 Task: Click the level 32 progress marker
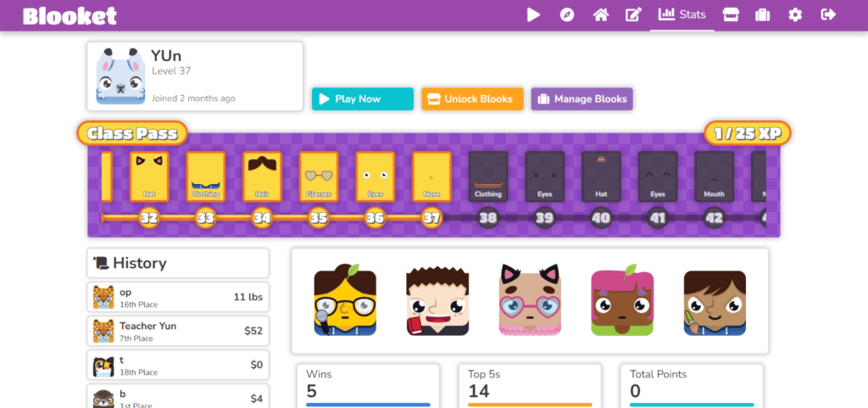[149, 218]
